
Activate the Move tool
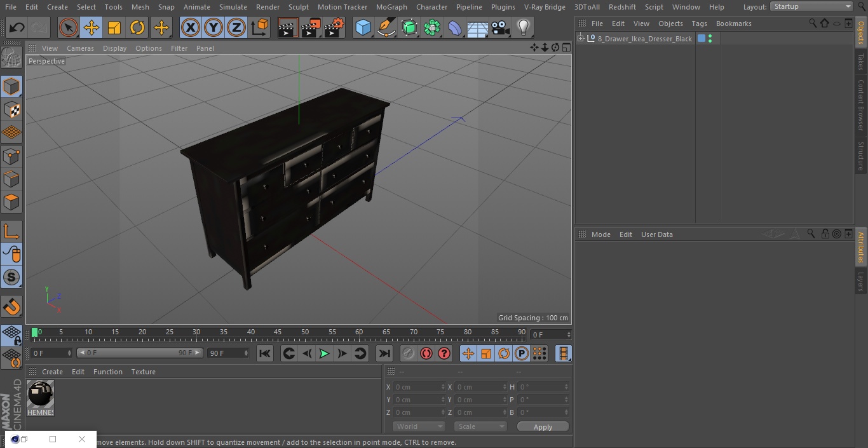(92, 27)
